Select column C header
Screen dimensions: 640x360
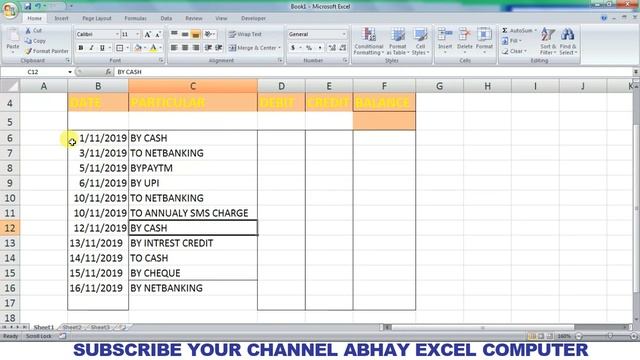click(193, 86)
